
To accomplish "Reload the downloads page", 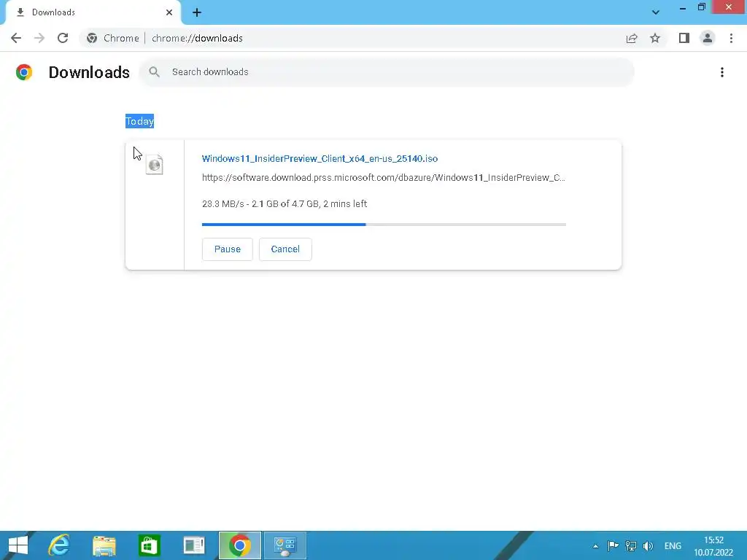I will pos(63,38).
